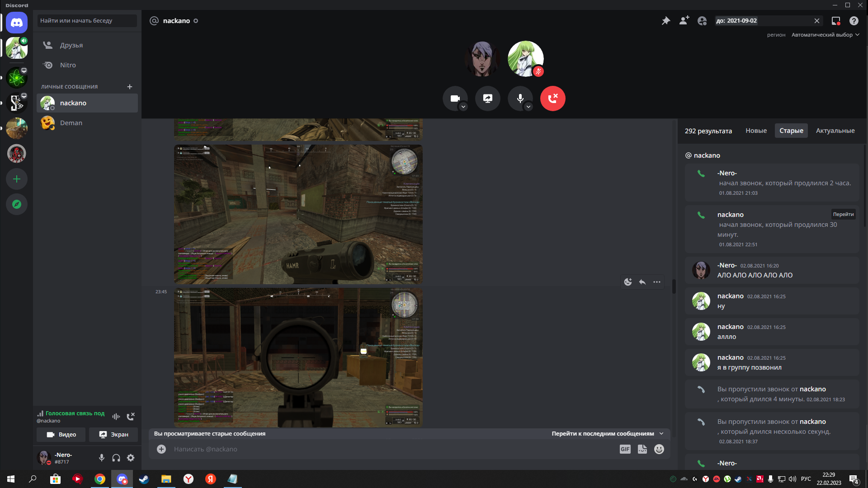Mute mic in user panel
This screenshot has height=488, width=868.
[x=102, y=458]
